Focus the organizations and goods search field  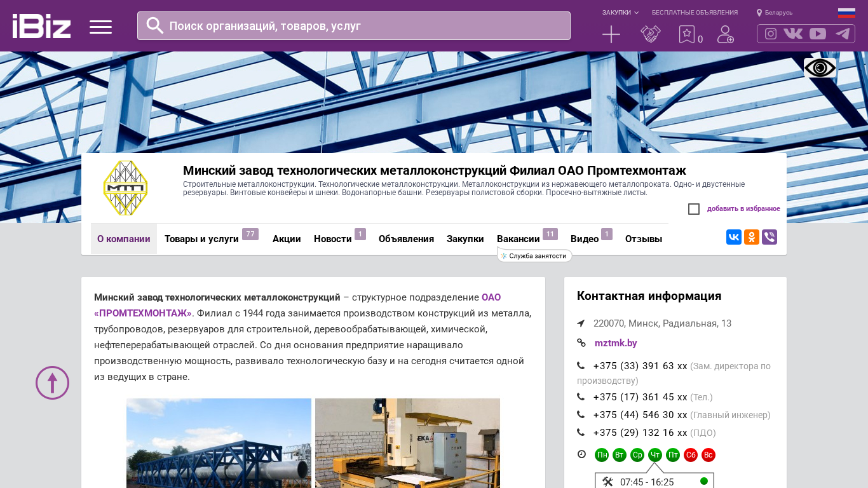click(354, 25)
